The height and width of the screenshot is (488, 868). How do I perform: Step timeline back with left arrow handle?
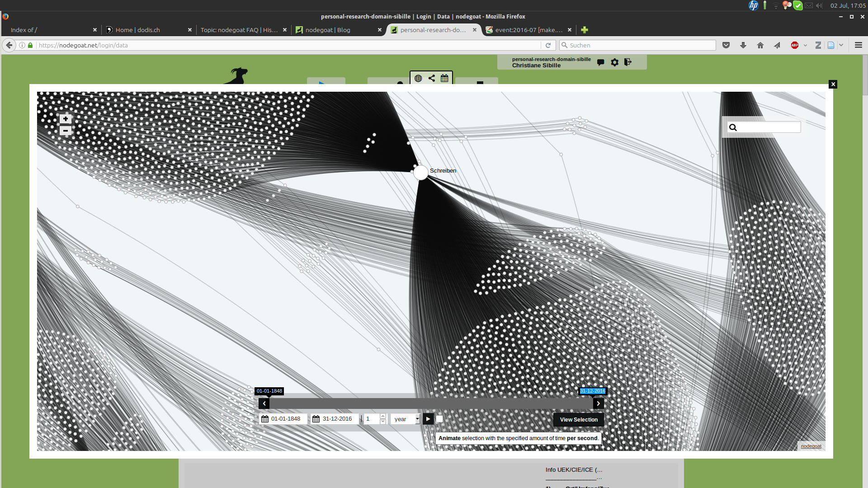tap(264, 404)
